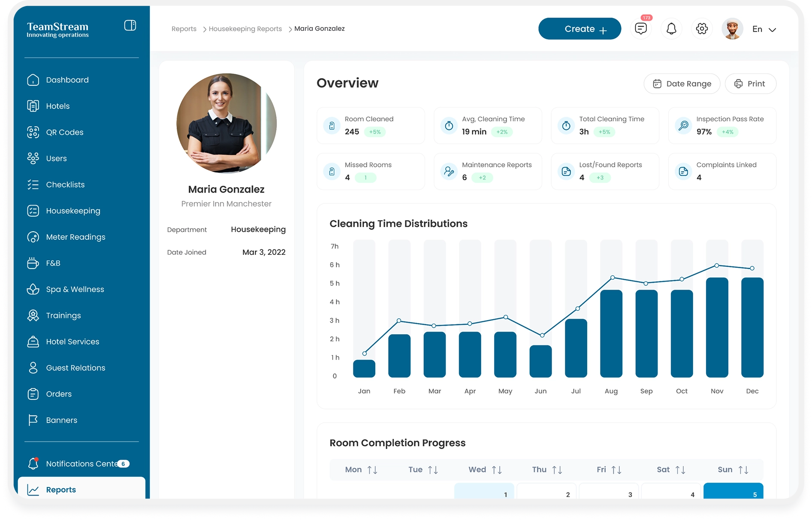
Task: Open Spa & Wellness section
Action: click(x=75, y=289)
